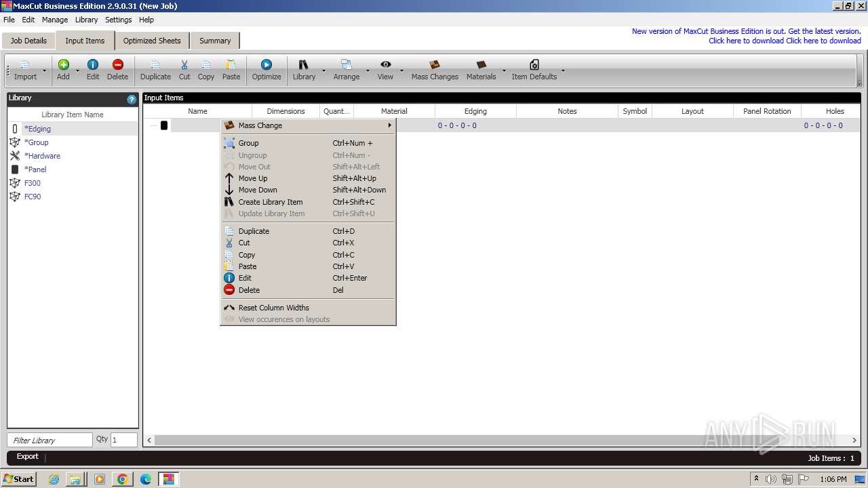Image resolution: width=868 pixels, height=488 pixels.
Task: Select the *Hardware library item
Action: point(73,156)
